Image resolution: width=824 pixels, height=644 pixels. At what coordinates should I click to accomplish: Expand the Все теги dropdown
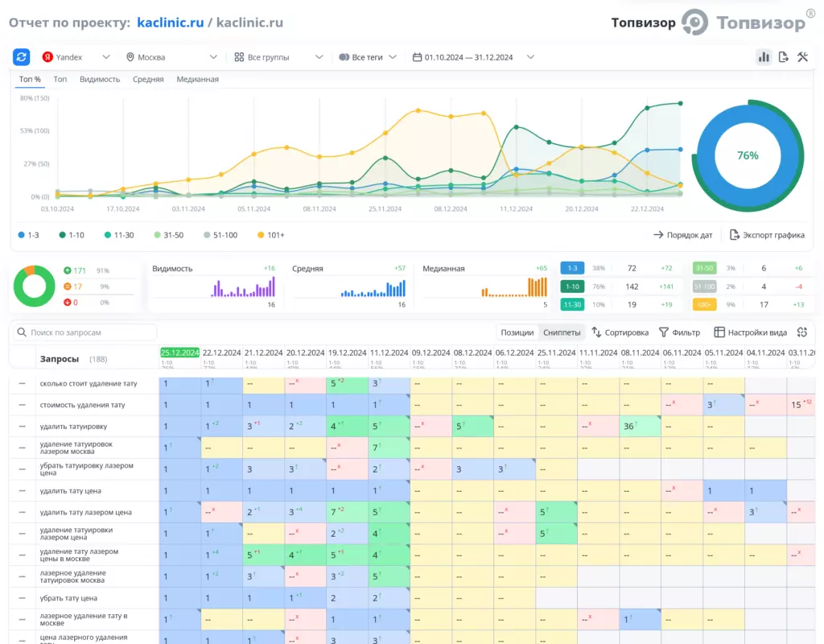367,57
